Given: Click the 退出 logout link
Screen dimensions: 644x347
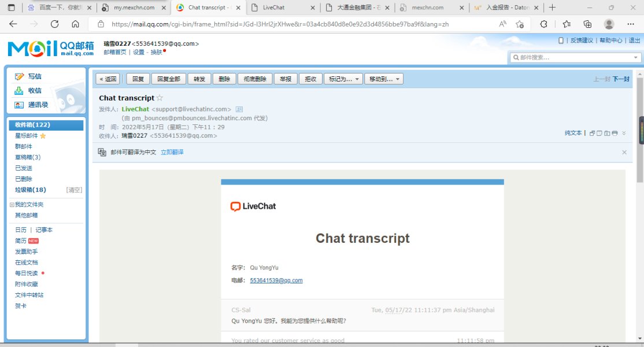Looking at the screenshot, I should tap(635, 40).
